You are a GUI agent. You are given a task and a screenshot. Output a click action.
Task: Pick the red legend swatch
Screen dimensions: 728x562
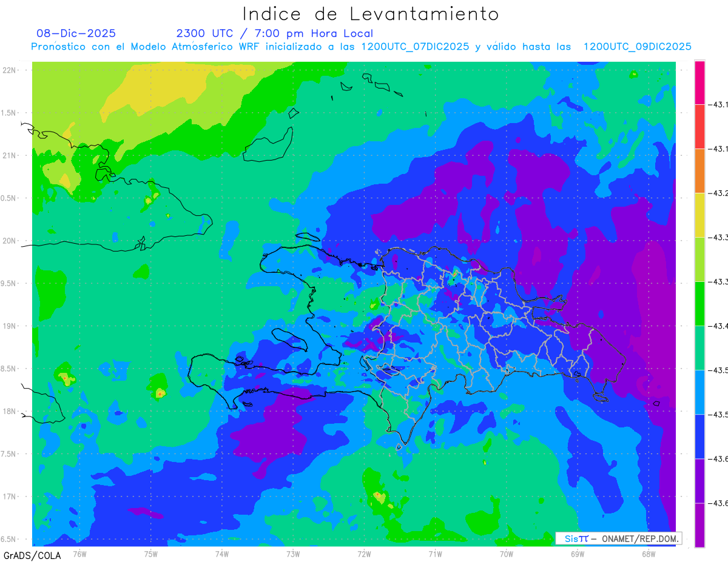pyautogui.click(x=699, y=127)
